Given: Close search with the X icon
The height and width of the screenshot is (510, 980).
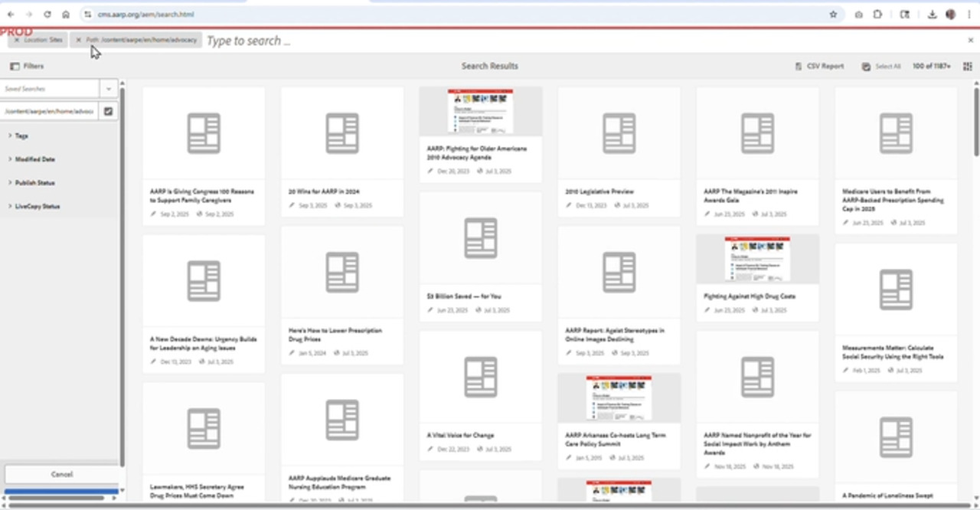Looking at the screenshot, I should 971,41.
